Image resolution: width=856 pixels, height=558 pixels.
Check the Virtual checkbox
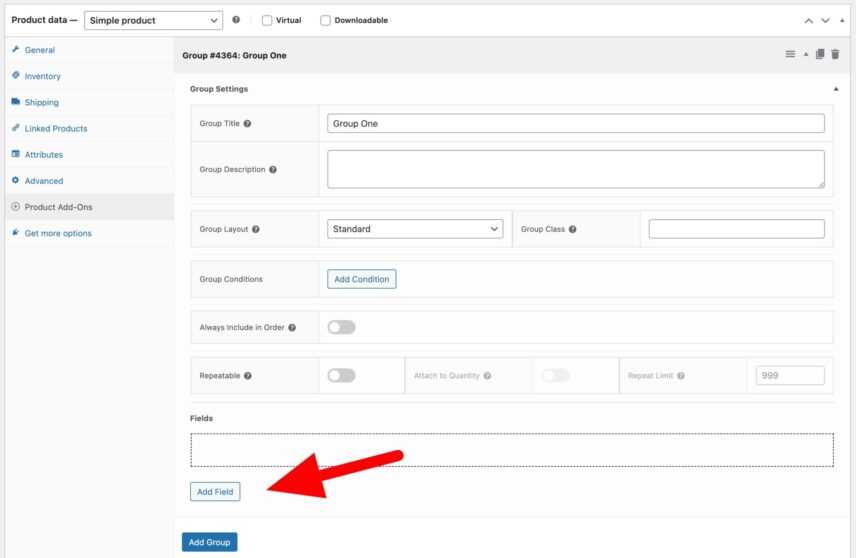267,20
